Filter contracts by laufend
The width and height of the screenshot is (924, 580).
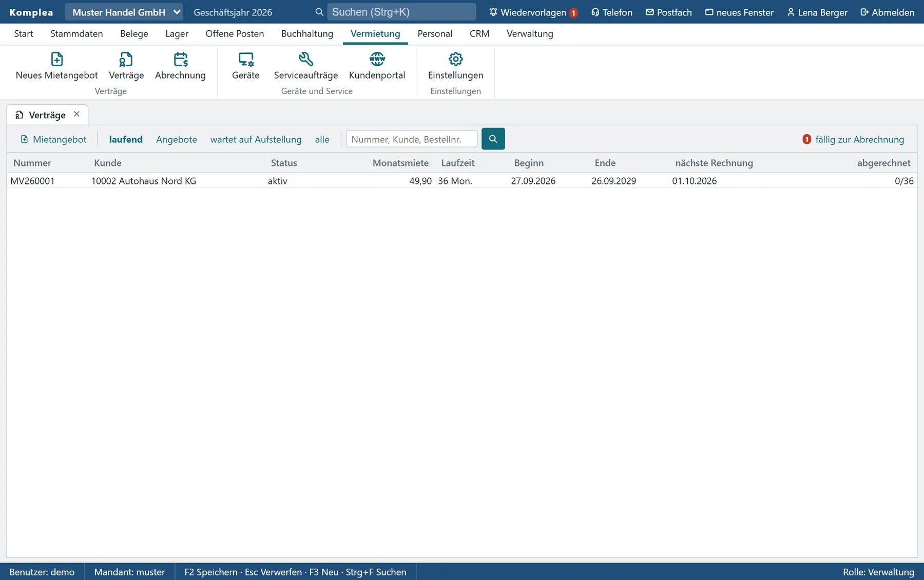coord(126,139)
